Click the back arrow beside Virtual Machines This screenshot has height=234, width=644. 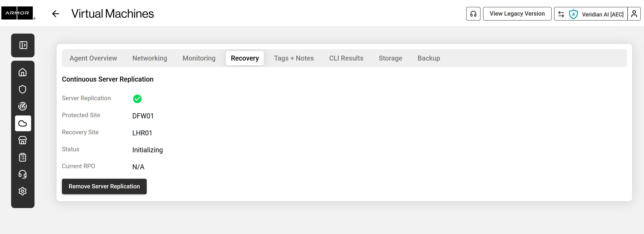click(x=55, y=14)
